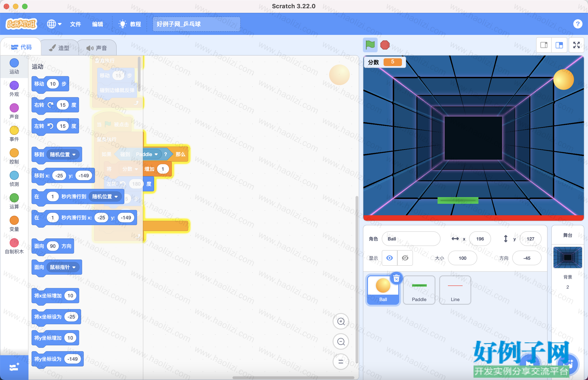Open the 文件 menu
This screenshot has width=588, height=380.
pyautogui.click(x=75, y=24)
